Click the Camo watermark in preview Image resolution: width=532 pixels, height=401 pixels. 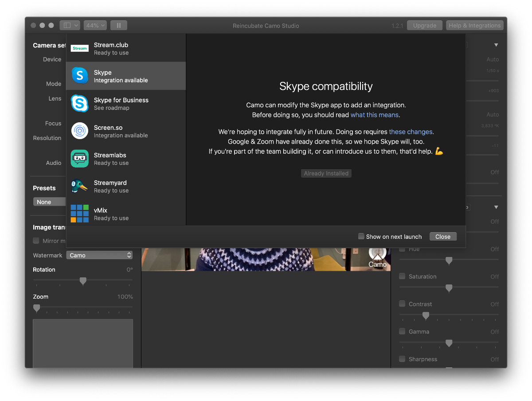point(378,258)
